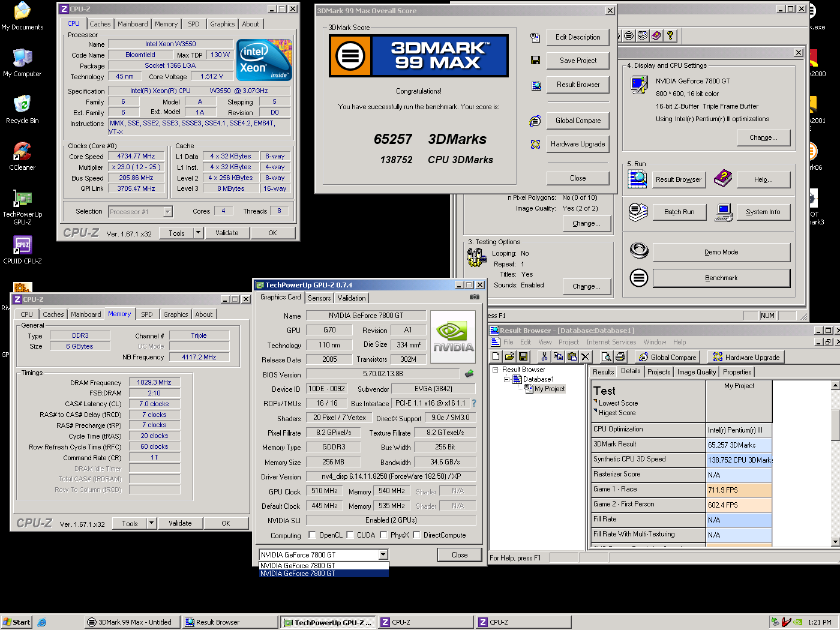The width and height of the screenshot is (840, 630).
Task: Open the Internet Services menu in Result Browser
Action: 611,342
